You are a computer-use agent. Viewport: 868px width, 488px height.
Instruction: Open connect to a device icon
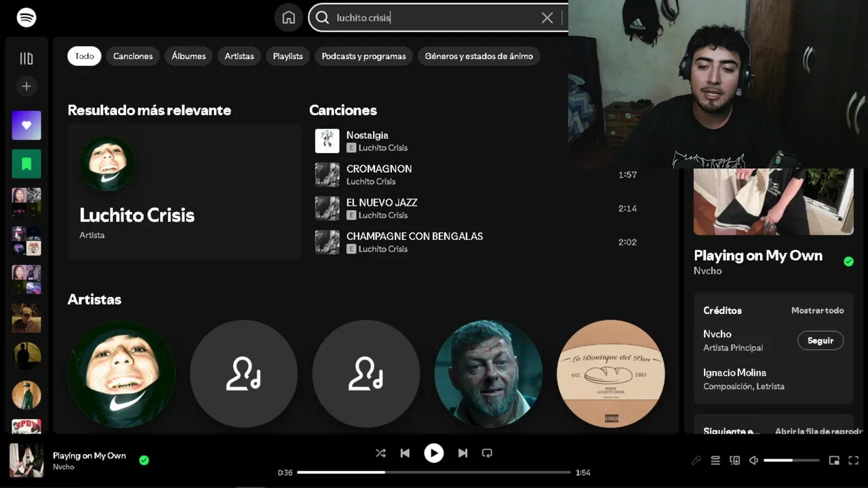pyautogui.click(x=734, y=461)
